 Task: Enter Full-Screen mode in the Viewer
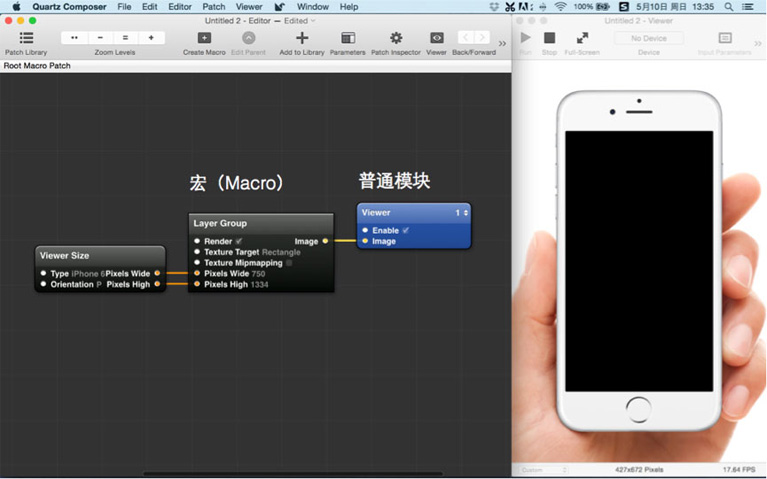pyautogui.click(x=582, y=38)
